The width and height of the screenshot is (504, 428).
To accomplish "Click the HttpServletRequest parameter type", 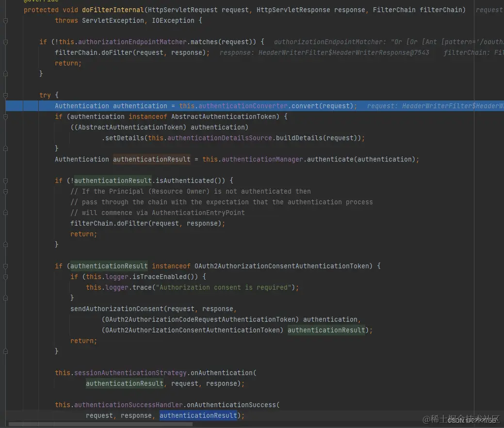I will (182, 10).
